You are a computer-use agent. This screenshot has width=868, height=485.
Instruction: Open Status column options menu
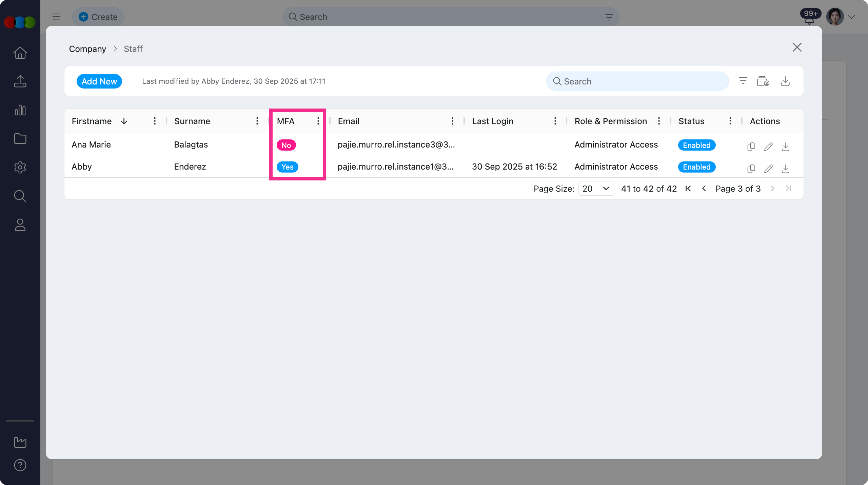730,121
